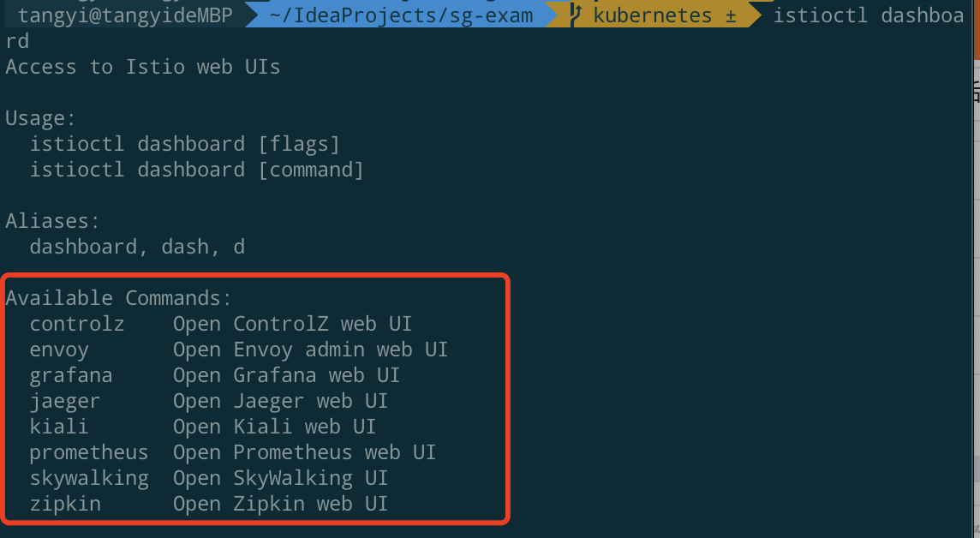Click the terminal vertical scrollbar
Screen dimensions: 980x538
tap(977, 269)
